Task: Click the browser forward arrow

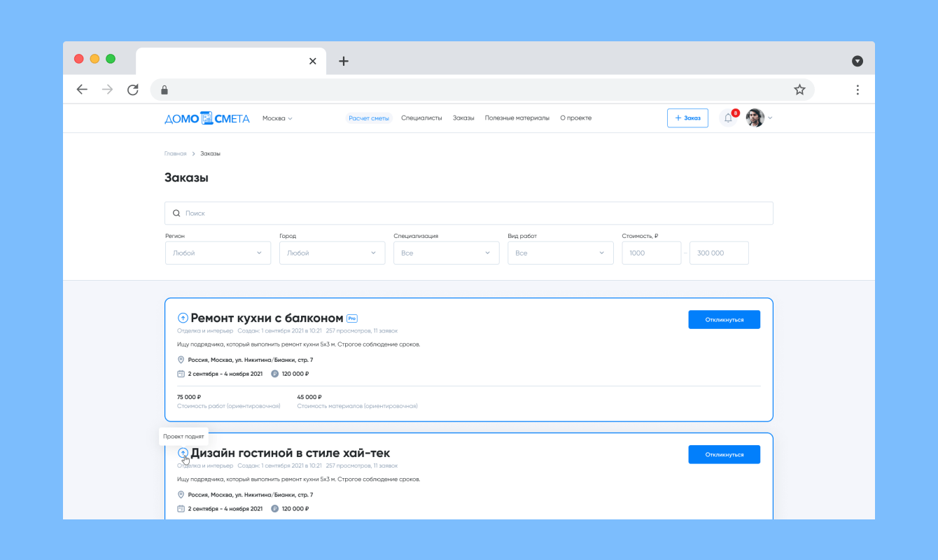Action: (107, 90)
